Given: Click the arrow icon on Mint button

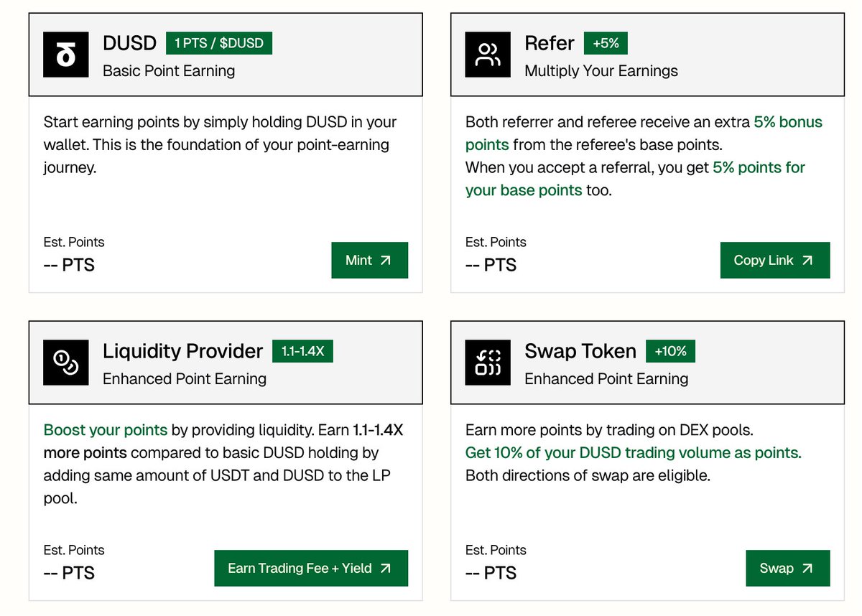Looking at the screenshot, I should point(386,261).
